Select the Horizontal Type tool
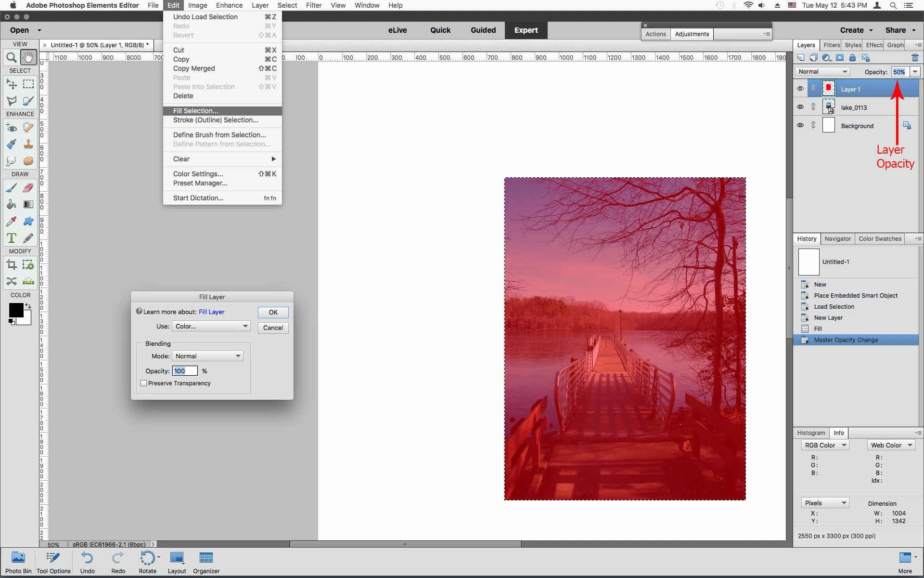924x578 pixels. 12,238
